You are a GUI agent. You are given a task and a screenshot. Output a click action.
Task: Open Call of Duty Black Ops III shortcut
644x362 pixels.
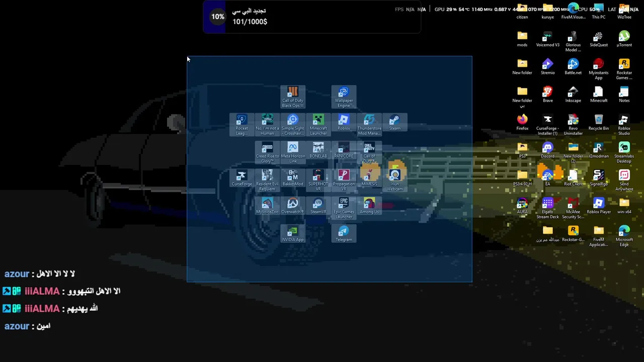click(293, 97)
